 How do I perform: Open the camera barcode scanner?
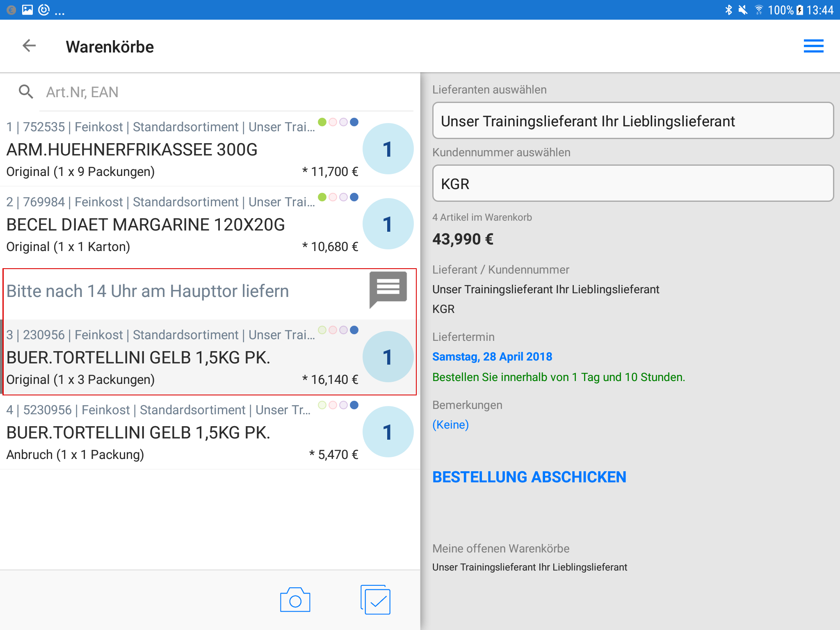(x=295, y=600)
